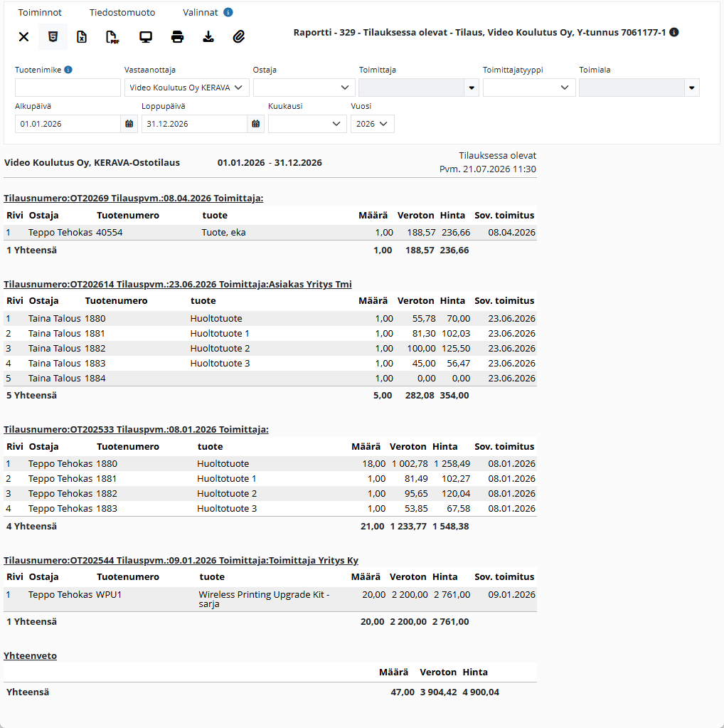Attach file using paperclip icon
Image resolution: width=724 pixels, height=728 pixels.
point(238,37)
